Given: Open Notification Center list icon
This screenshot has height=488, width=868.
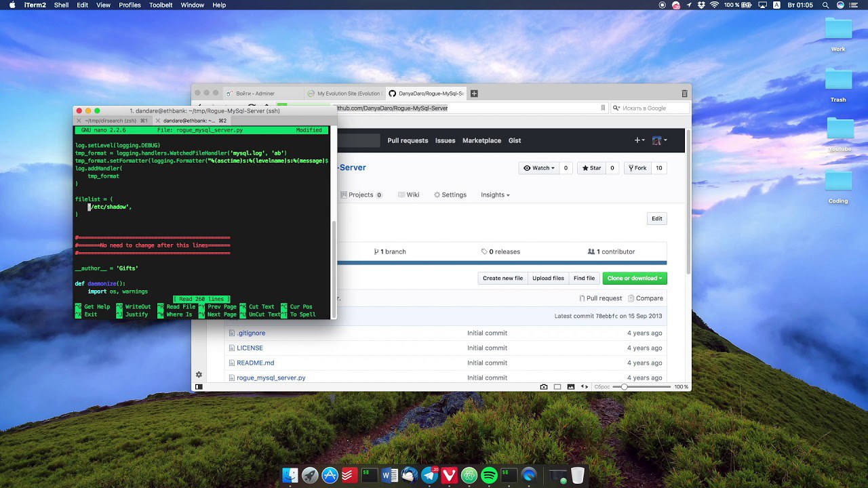Looking at the screenshot, I should tap(854, 5).
